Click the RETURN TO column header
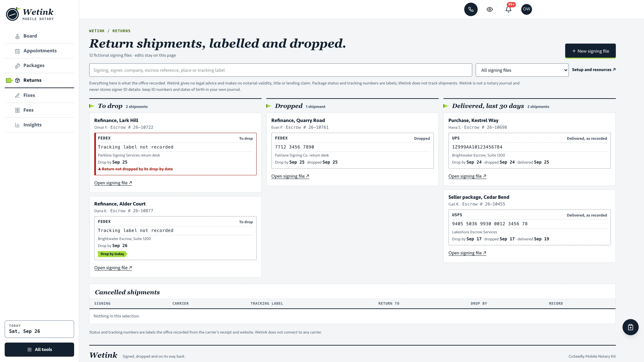The height and width of the screenshot is (362, 644). [x=389, y=303]
